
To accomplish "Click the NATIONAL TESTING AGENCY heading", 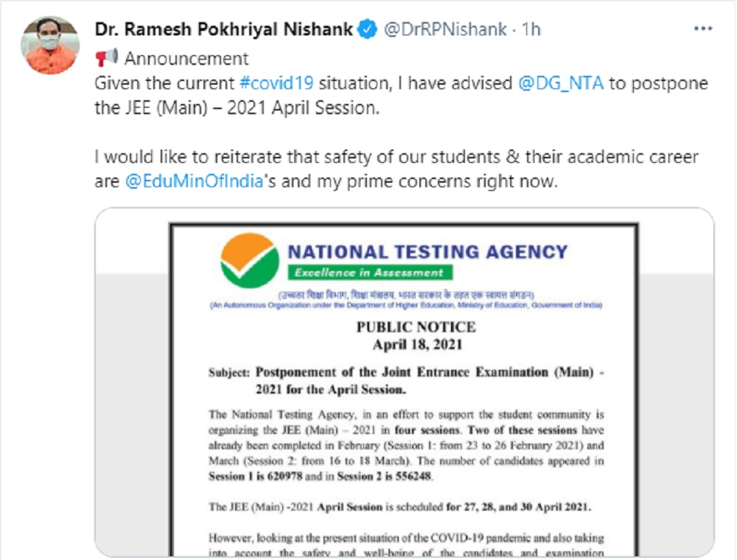I will pyautogui.click(x=427, y=252).
